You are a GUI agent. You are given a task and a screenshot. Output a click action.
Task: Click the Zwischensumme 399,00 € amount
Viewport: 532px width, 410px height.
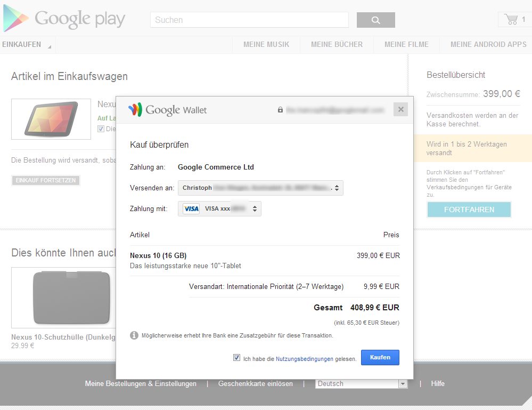point(502,94)
